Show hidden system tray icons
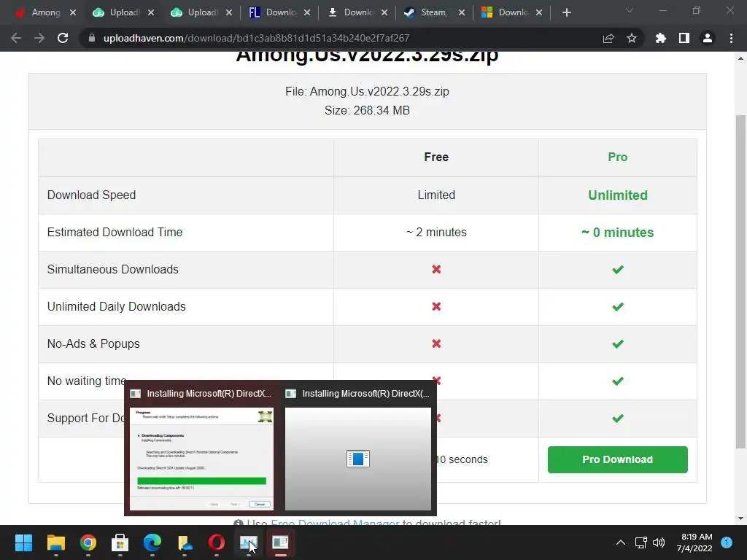This screenshot has width=747, height=560. coord(621,542)
